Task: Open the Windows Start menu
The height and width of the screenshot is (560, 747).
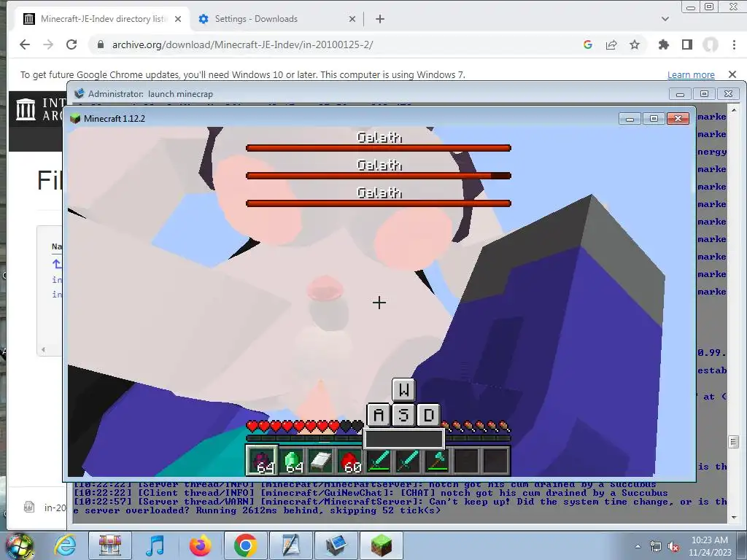Action: (19, 545)
